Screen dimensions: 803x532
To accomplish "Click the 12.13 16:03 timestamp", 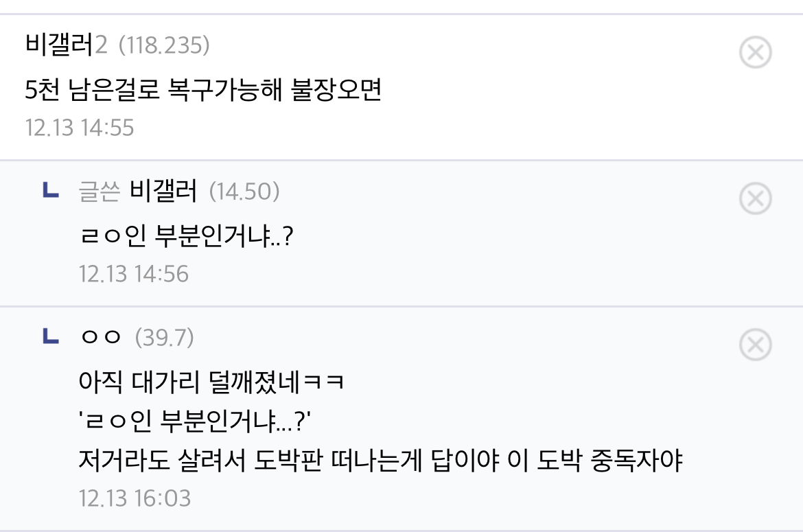I will (x=135, y=498).
